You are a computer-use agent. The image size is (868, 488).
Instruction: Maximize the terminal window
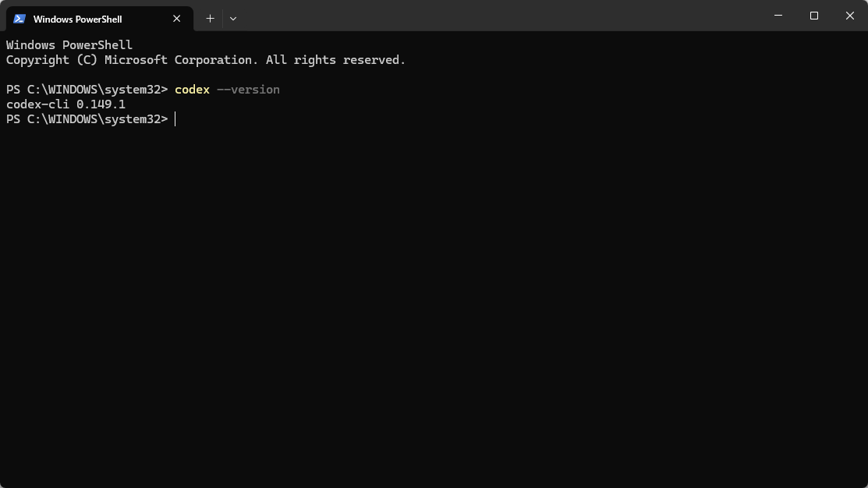[813, 16]
